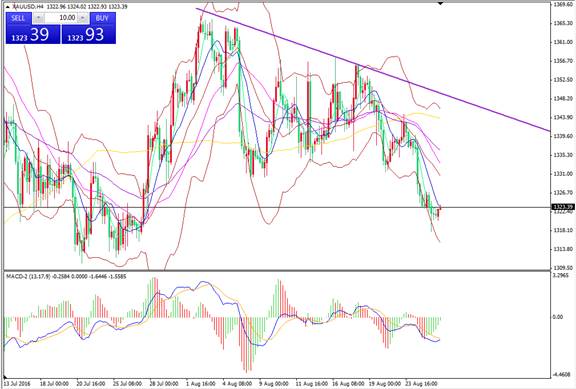576x389 pixels.
Task: Click the 0.00 MACD scale value
Action: (558, 317)
